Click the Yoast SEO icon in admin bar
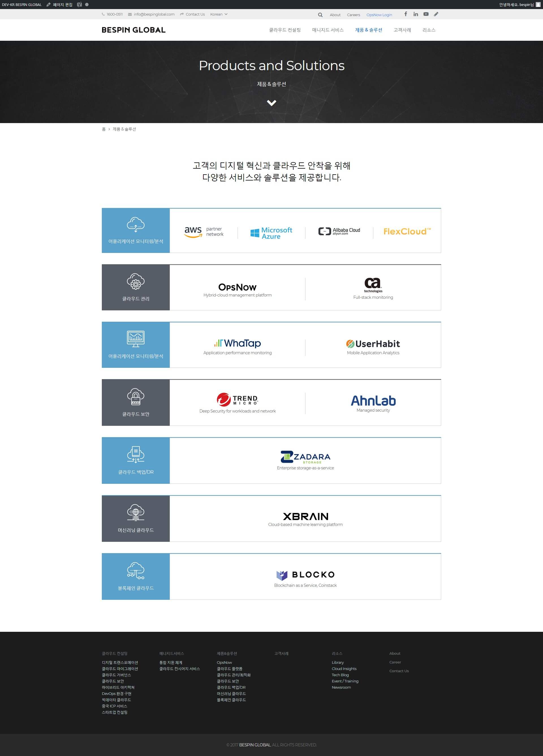 pyautogui.click(x=79, y=4)
